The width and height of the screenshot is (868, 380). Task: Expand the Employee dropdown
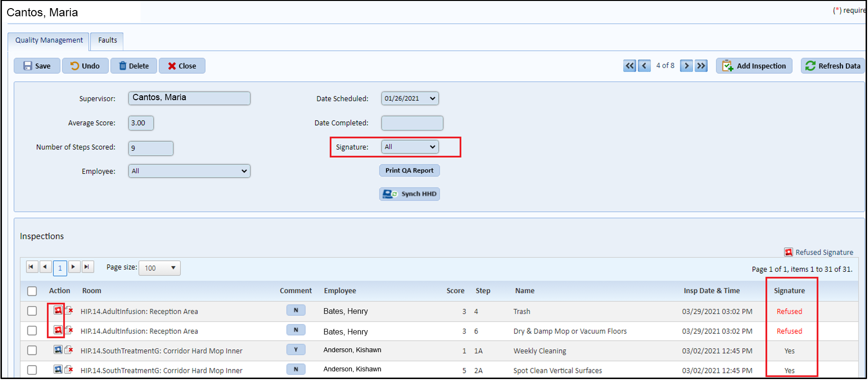click(x=189, y=171)
